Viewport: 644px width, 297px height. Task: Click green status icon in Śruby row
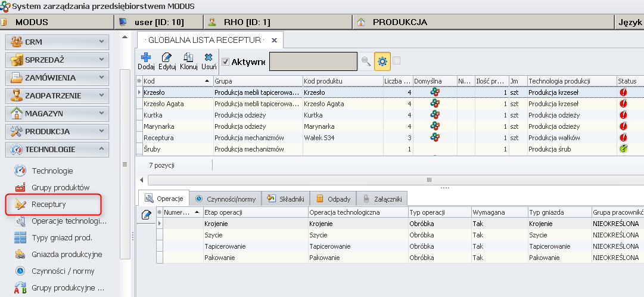(624, 149)
